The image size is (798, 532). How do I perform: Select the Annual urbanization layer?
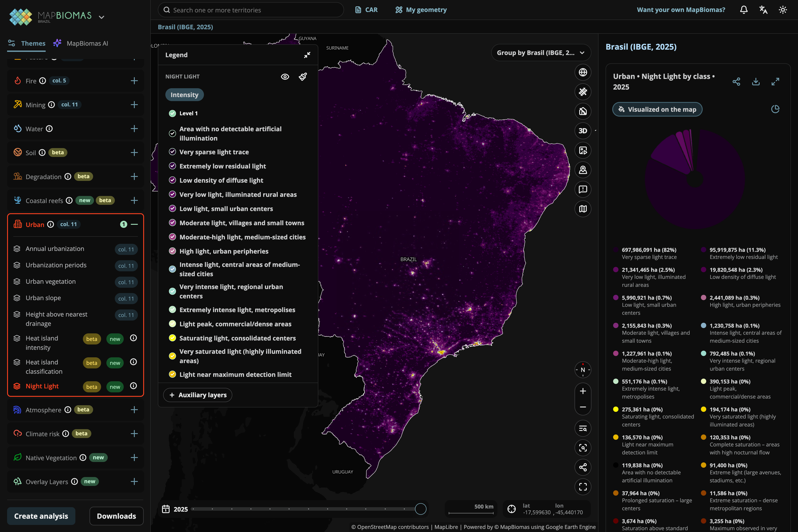click(55, 249)
